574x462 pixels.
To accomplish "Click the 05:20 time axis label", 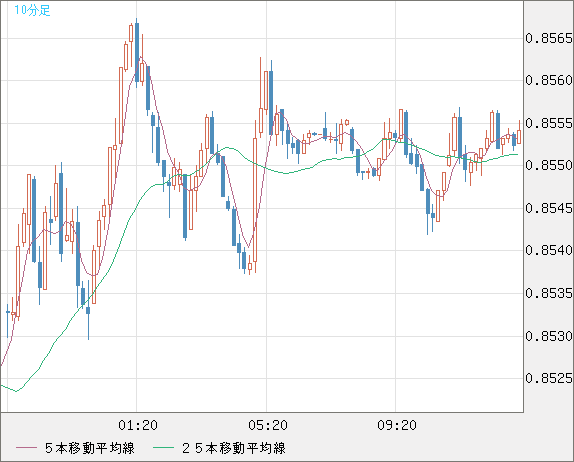I will (x=268, y=425).
